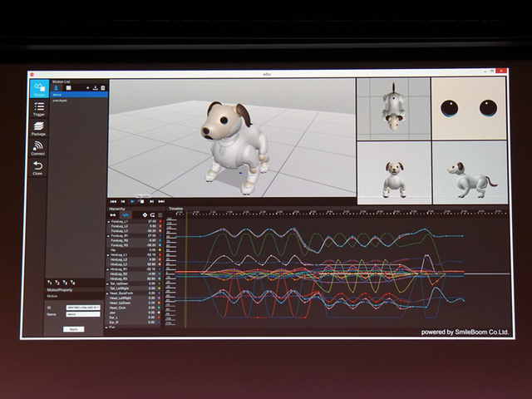The height and width of the screenshot is (399, 532).
Task: Stop the motion playback
Action: 142,201
